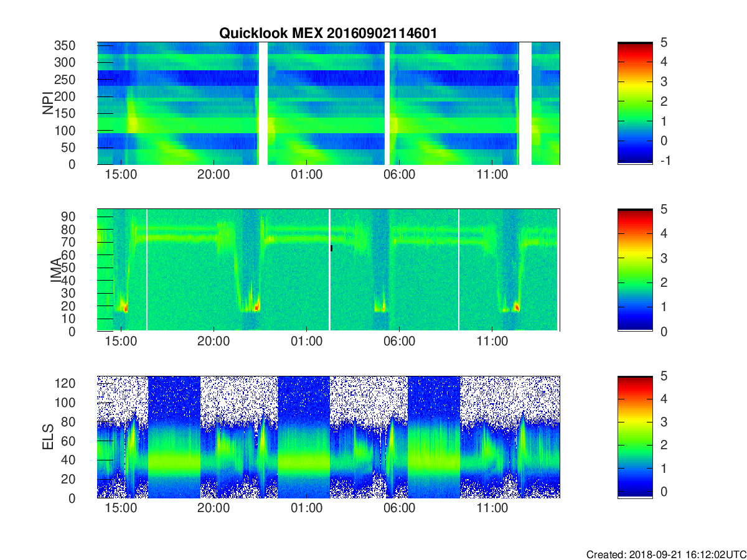Pick the ELS panel's color bar

635,437
